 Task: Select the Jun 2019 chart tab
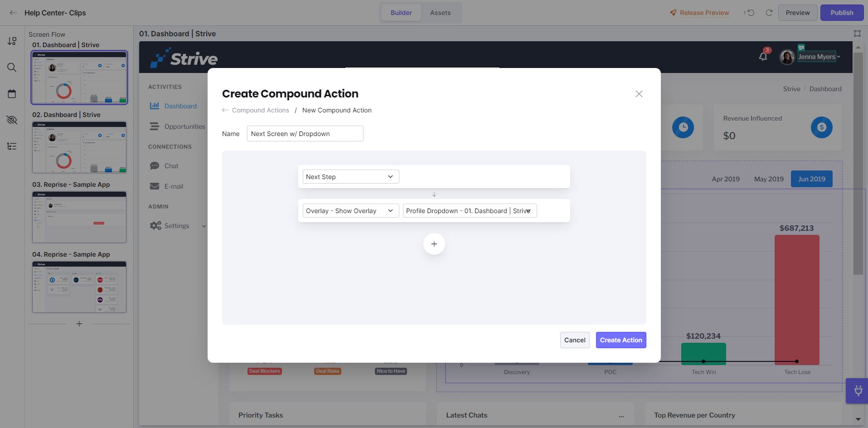pyautogui.click(x=811, y=179)
